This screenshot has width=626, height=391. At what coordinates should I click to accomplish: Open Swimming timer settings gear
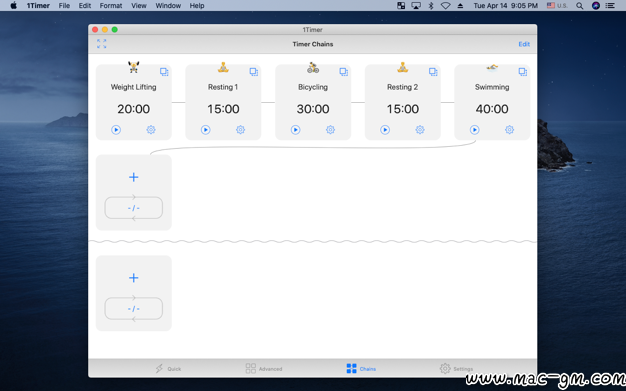[509, 130]
